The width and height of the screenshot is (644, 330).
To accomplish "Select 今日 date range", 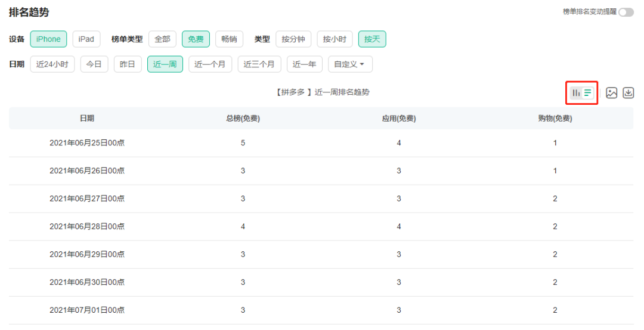I will tap(94, 64).
